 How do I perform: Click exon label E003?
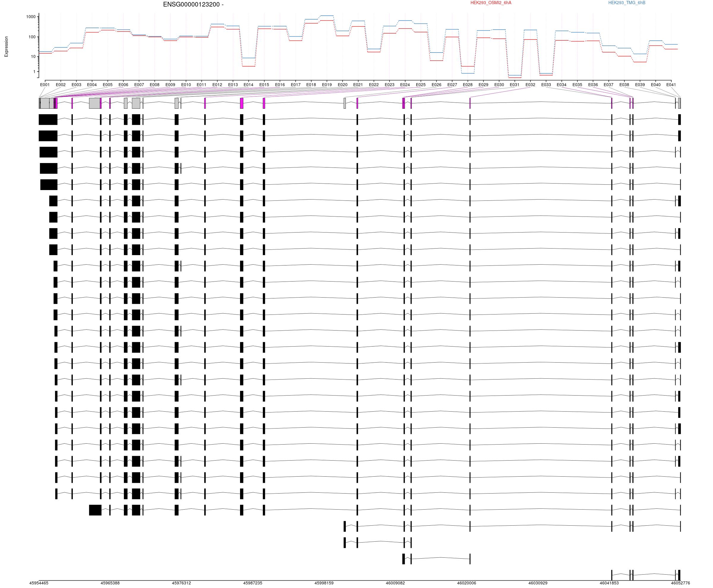click(x=76, y=85)
